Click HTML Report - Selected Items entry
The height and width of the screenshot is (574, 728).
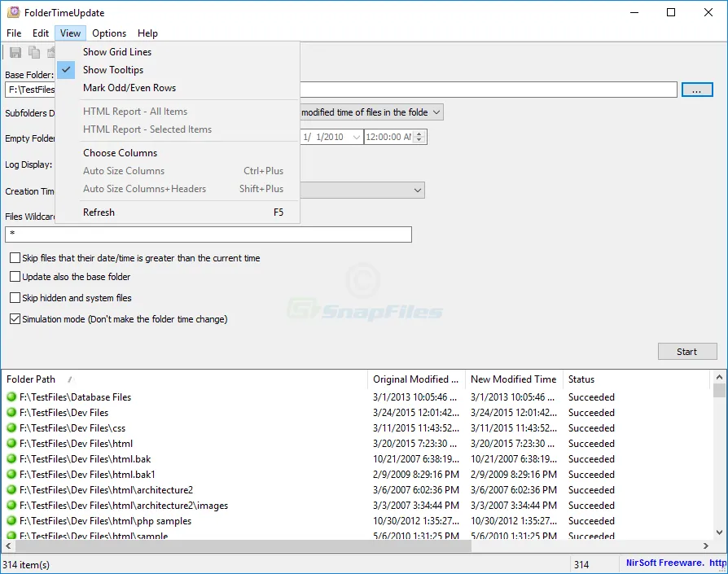pyautogui.click(x=178, y=129)
